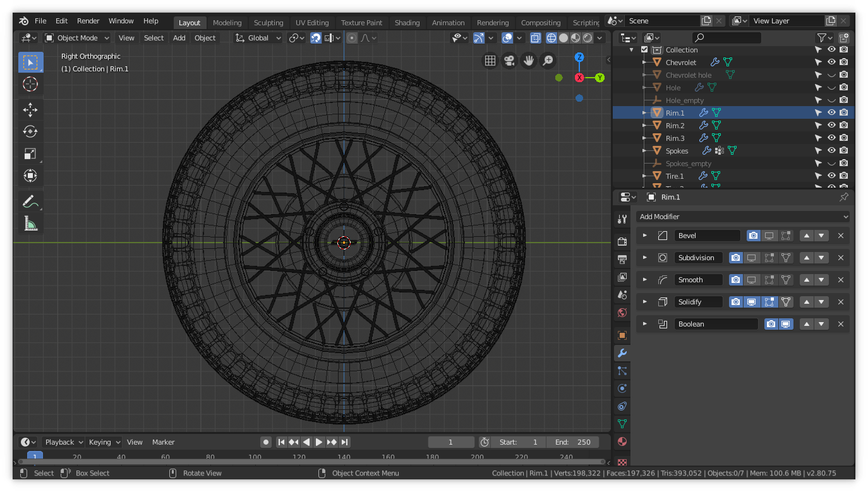Move the Smooth modifier up

pyautogui.click(x=806, y=280)
